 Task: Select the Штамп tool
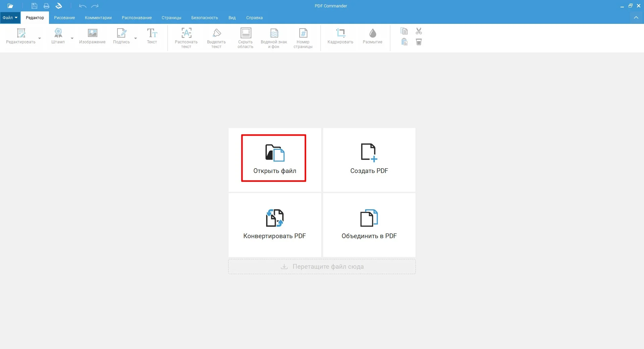[x=58, y=36]
